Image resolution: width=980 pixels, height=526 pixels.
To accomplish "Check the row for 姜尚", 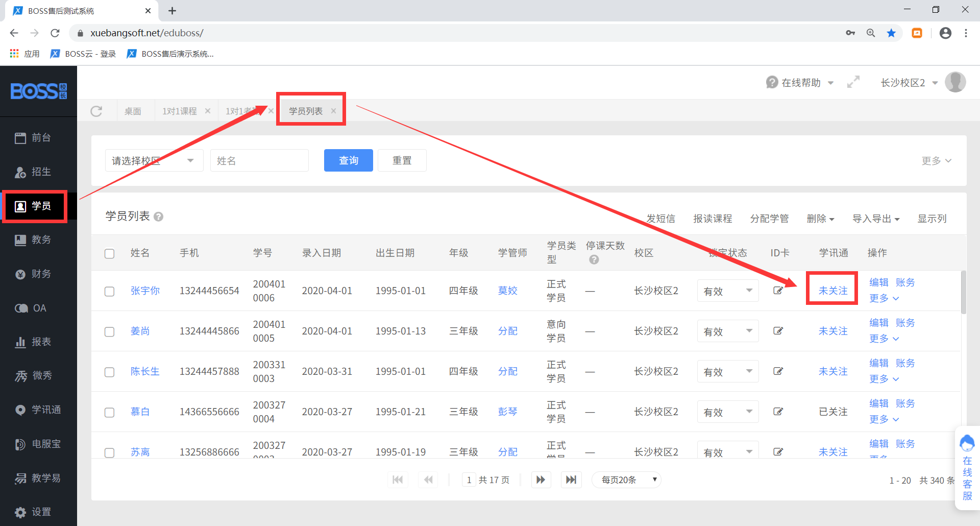I will [110, 332].
